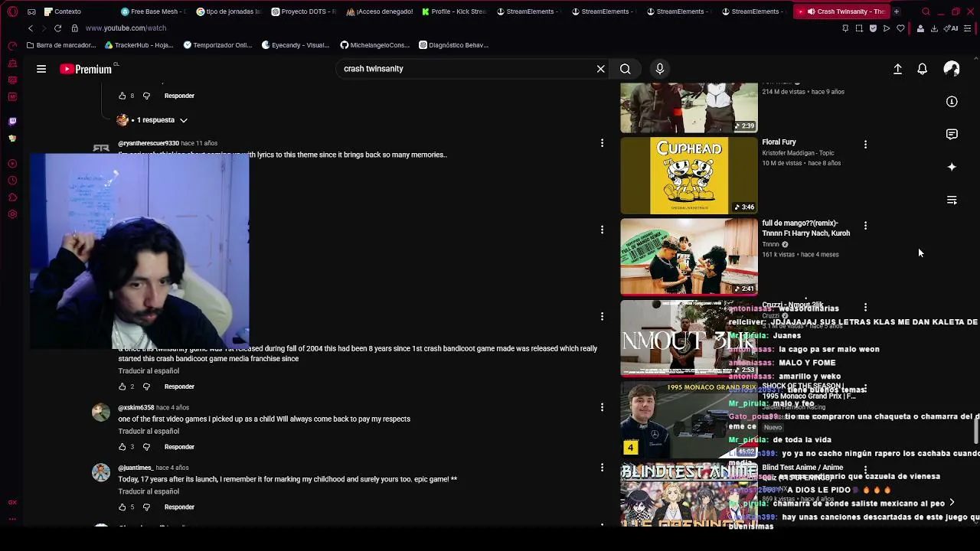980x551 pixels.
Task: Add page to bookmarks with the heart icon
Action: [900, 28]
